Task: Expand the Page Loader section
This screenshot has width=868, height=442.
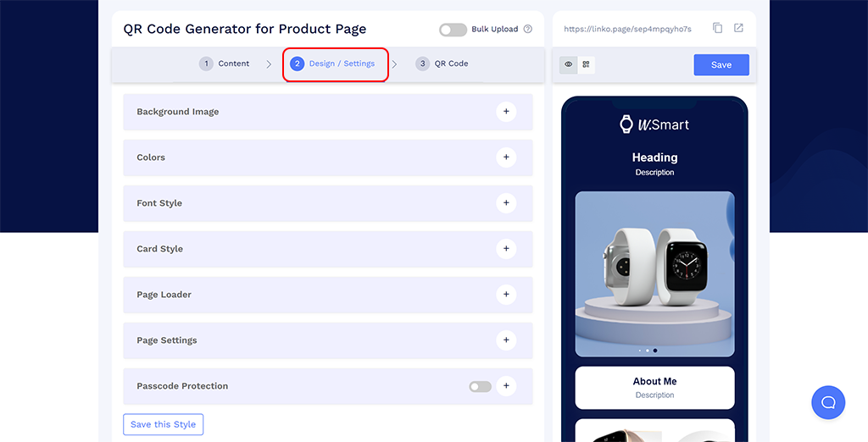Action: coord(506,294)
